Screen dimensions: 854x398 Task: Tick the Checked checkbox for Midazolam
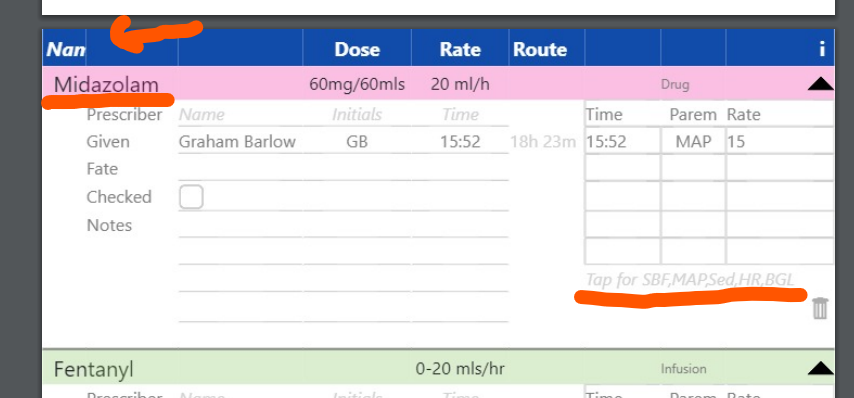(191, 197)
